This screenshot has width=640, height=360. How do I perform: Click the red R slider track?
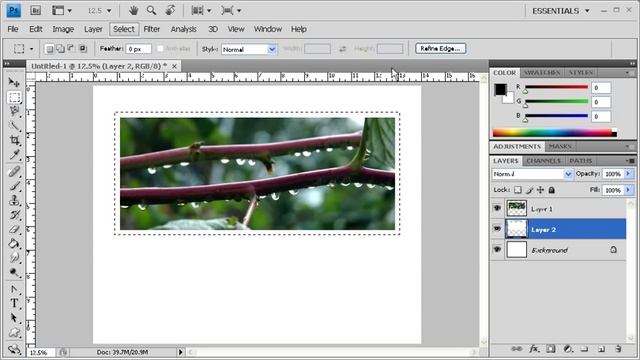(557, 87)
